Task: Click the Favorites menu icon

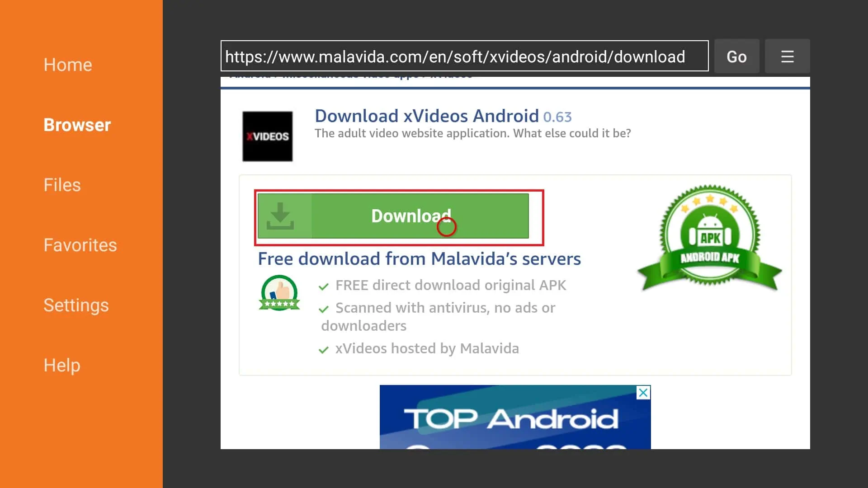Action: 80,245
